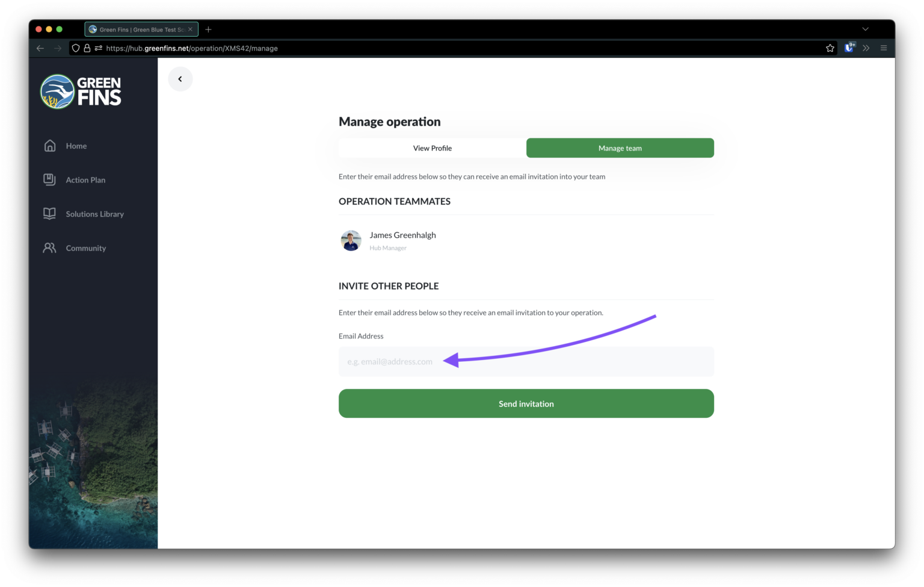Open a new browser tab with the plus button
The height and width of the screenshot is (587, 924).
(208, 29)
